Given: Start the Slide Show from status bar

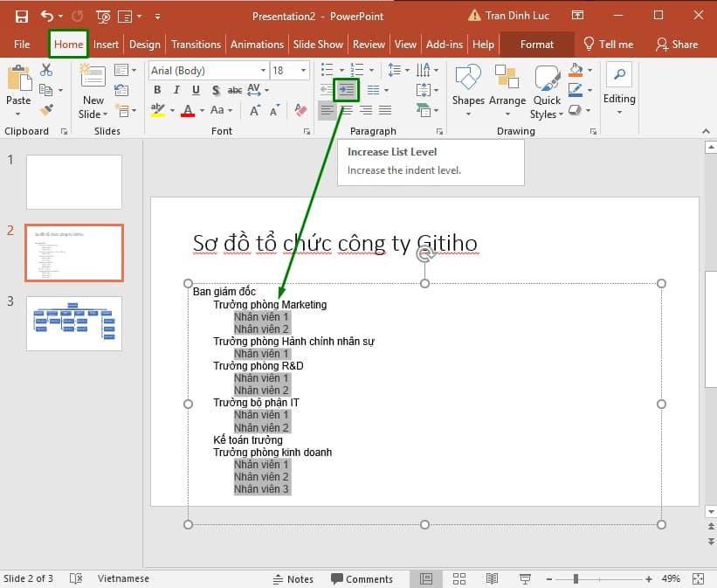Looking at the screenshot, I should 525,578.
